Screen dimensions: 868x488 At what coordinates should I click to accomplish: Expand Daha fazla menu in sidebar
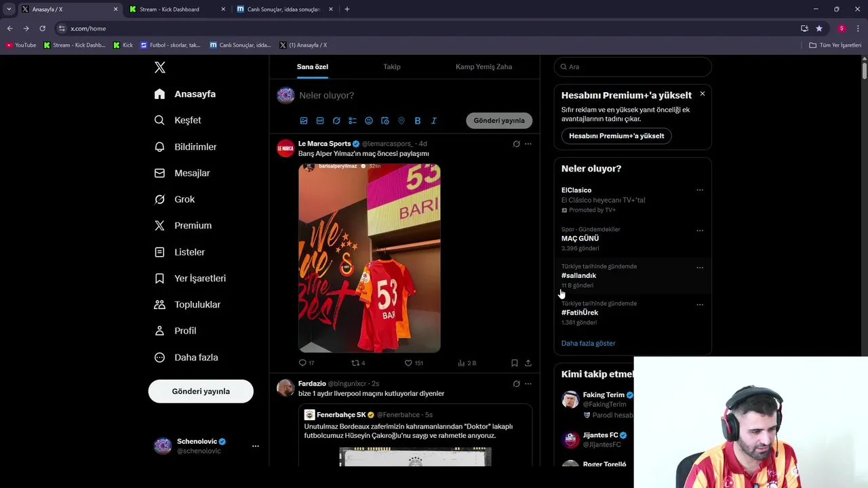click(x=186, y=357)
